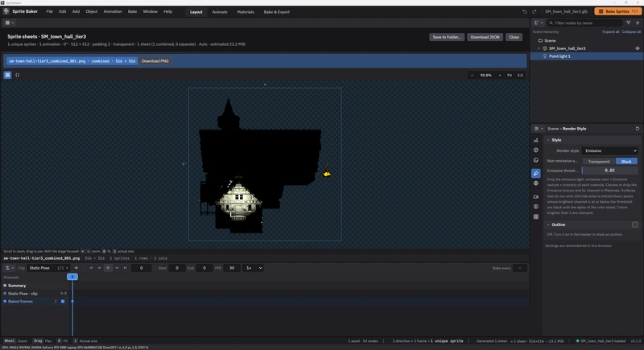Click the Bake Sprites button
The image size is (644, 350).
coord(617,11)
